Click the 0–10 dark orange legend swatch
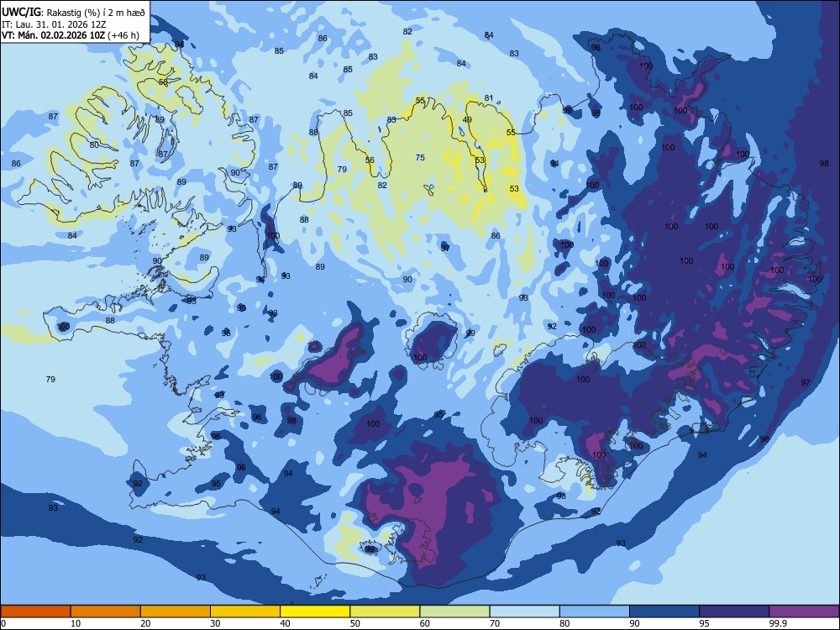 [x=35, y=612]
